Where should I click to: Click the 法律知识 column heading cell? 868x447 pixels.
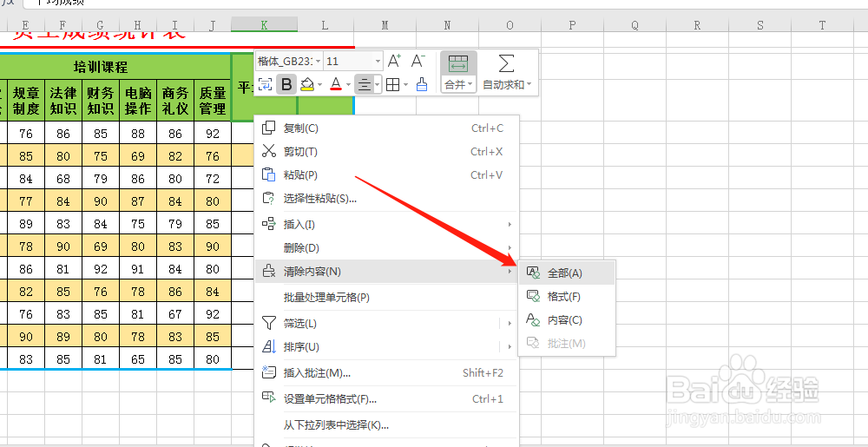coord(63,101)
